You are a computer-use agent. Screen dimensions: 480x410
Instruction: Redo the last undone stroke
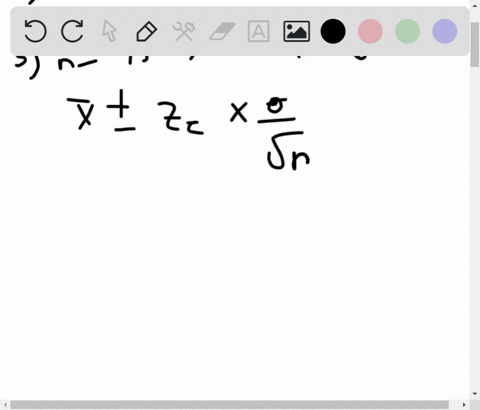coord(72,31)
